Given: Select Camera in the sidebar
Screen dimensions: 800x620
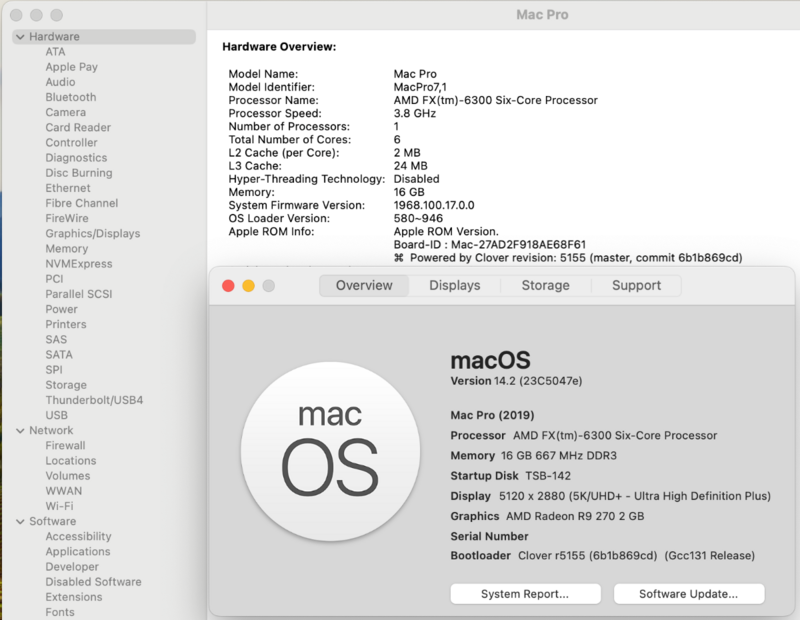Looking at the screenshot, I should tap(65, 112).
